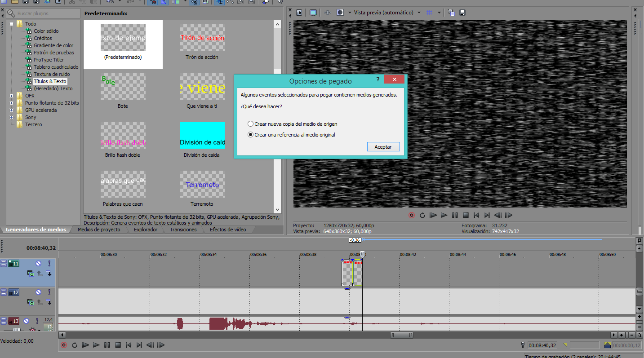
Task: Toggle loop playback in the timeline transport
Action: click(x=75, y=345)
